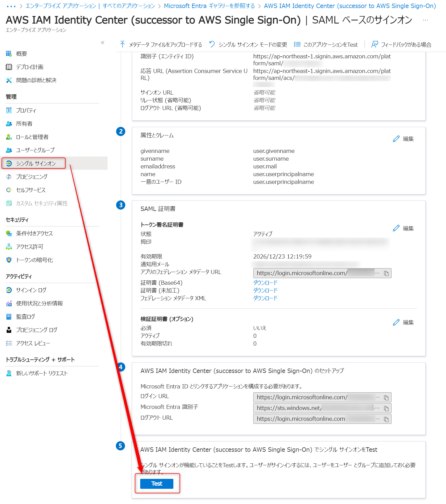Open breadcrumb AWS IAM Identity Center link

click(x=350, y=6)
